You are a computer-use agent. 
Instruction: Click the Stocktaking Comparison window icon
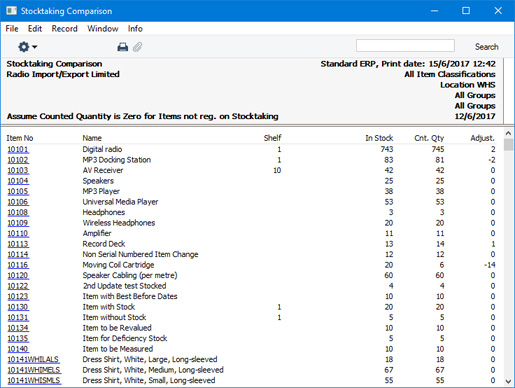(x=12, y=11)
